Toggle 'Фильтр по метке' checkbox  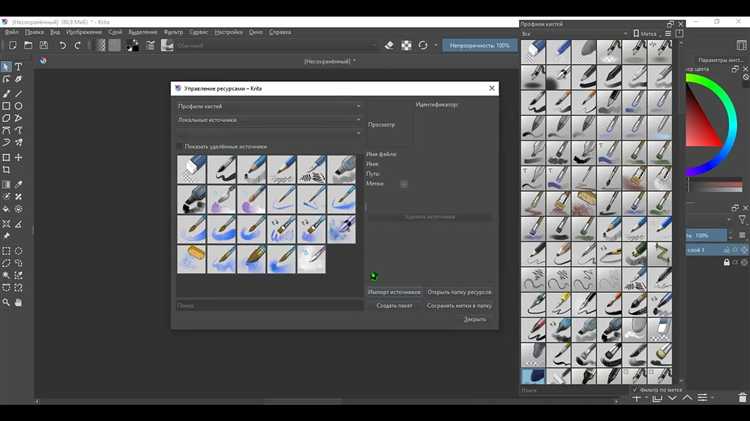click(635, 390)
